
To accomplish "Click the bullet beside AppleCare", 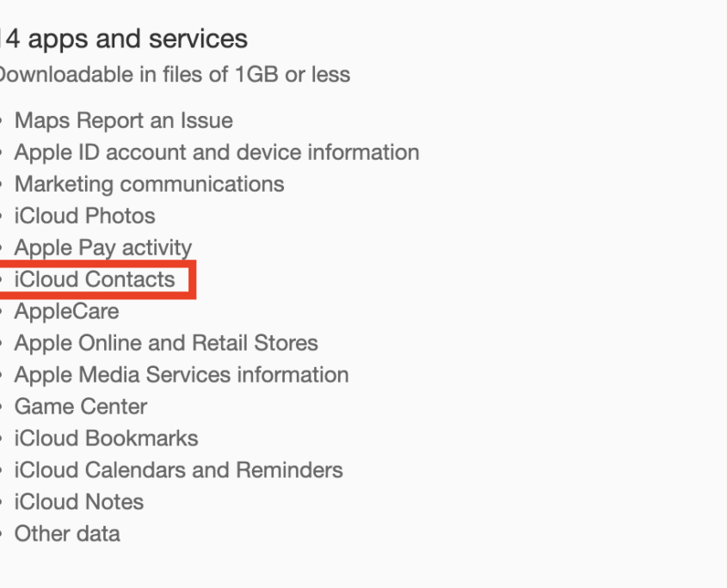I will pyautogui.click(x=2, y=312).
